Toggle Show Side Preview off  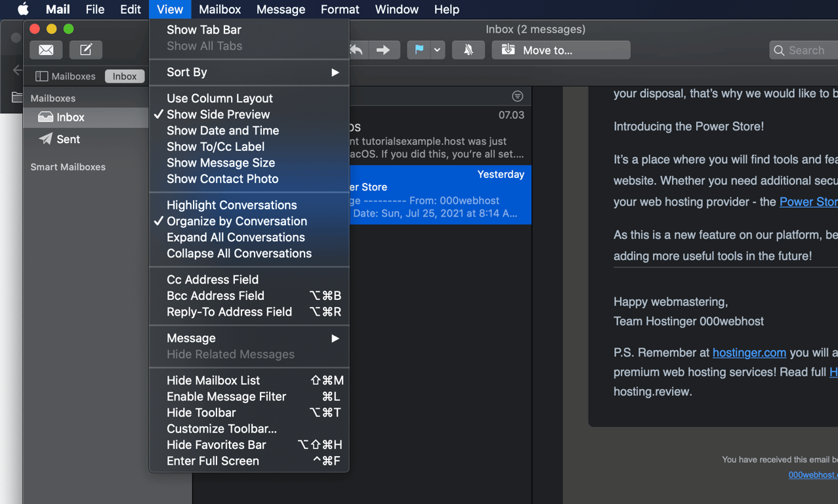pyautogui.click(x=219, y=114)
